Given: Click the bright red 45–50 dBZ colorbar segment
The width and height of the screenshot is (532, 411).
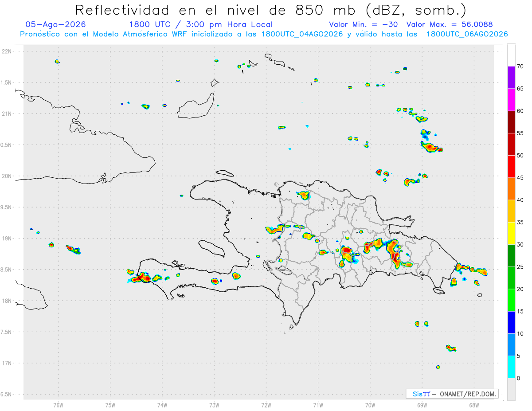Looking at the screenshot, I should 512,166.
